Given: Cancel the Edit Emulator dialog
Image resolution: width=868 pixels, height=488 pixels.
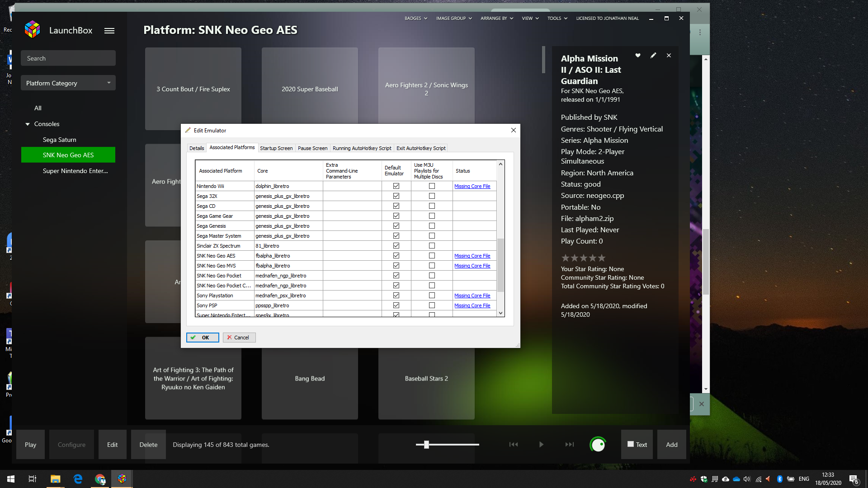Looking at the screenshot, I should point(239,338).
